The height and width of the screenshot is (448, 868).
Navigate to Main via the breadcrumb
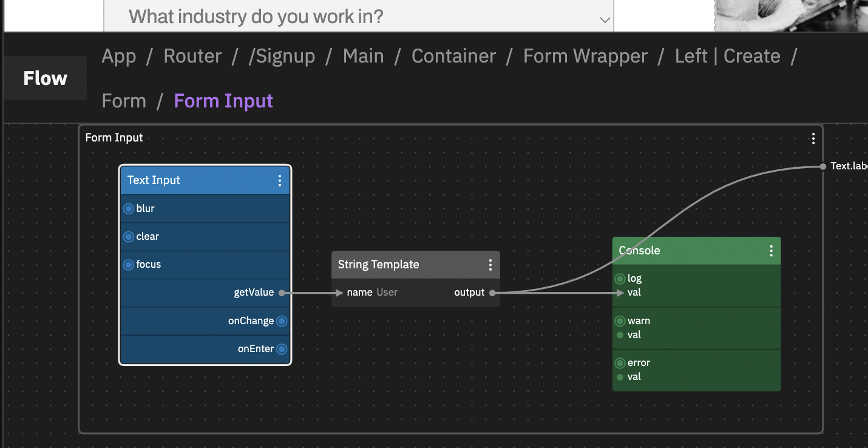363,56
